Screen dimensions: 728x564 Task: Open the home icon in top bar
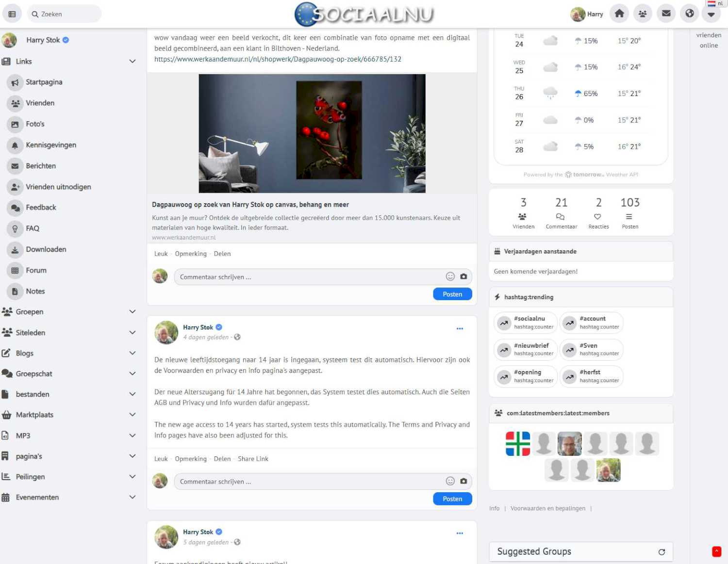point(619,14)
